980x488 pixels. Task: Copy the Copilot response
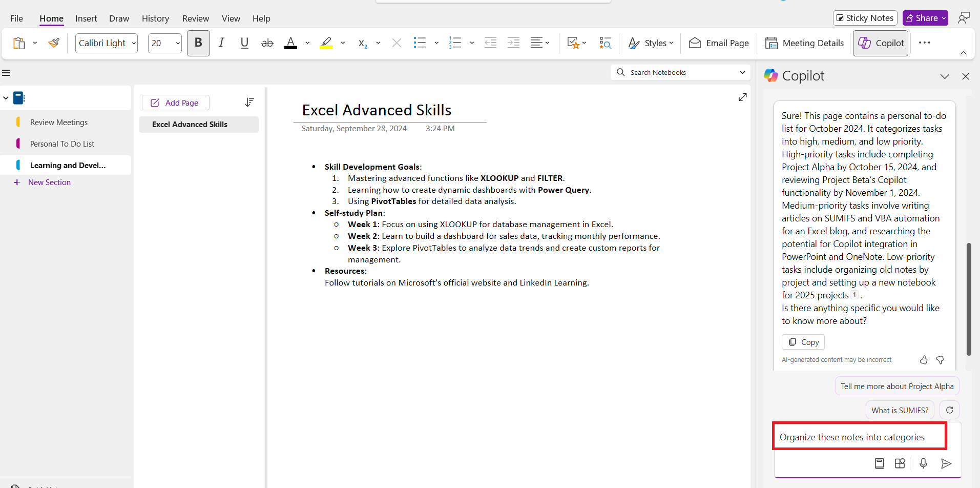(803, 342)
